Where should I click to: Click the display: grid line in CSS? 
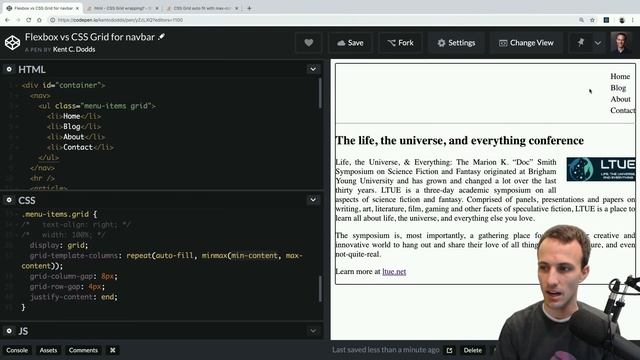pos(58,245)
